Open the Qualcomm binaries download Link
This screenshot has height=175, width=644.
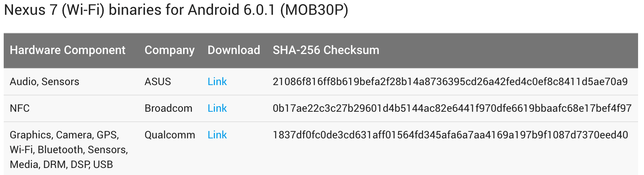217,135
